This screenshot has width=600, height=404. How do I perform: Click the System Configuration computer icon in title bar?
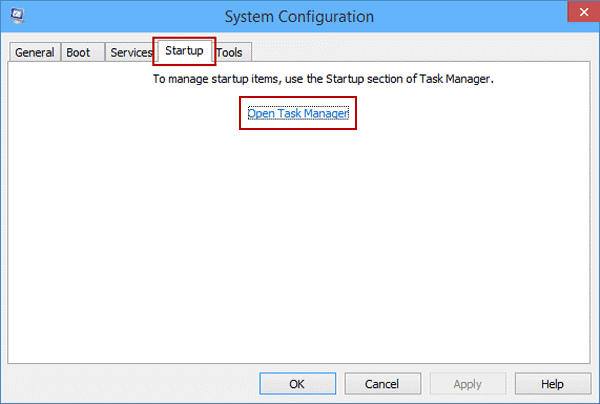point(17,16)
